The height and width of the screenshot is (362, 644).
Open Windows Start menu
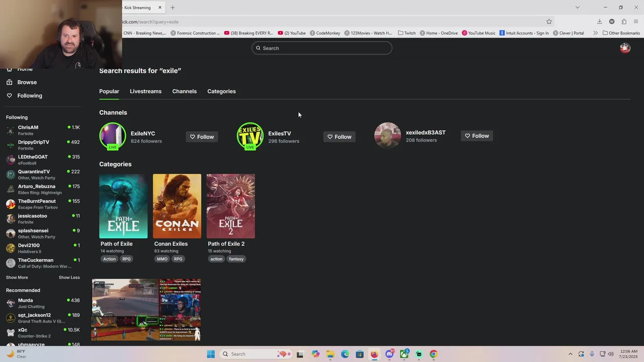tap(211, 354)
